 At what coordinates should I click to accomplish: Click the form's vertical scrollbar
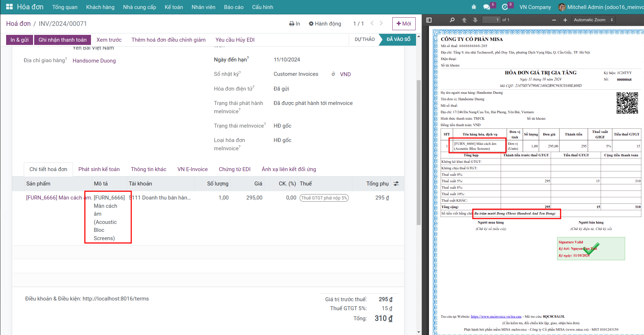[x=419, y=151]
